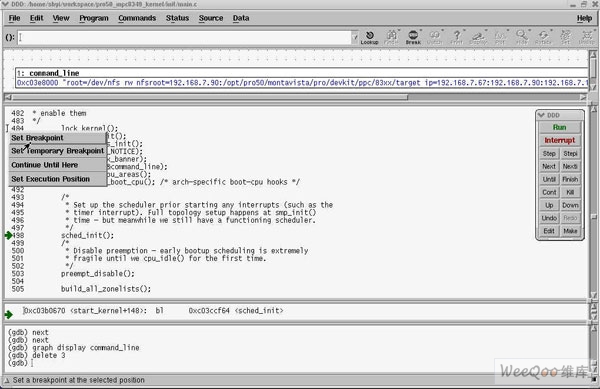Open the argument field dropdown arrow
The height and width of the screenshot is (389, 600).
pos(355,37)
